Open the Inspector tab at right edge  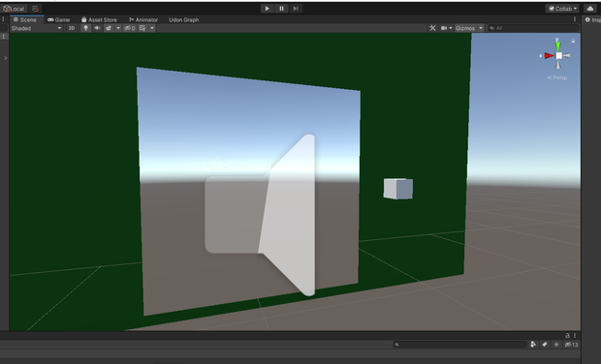pos(592,19)
